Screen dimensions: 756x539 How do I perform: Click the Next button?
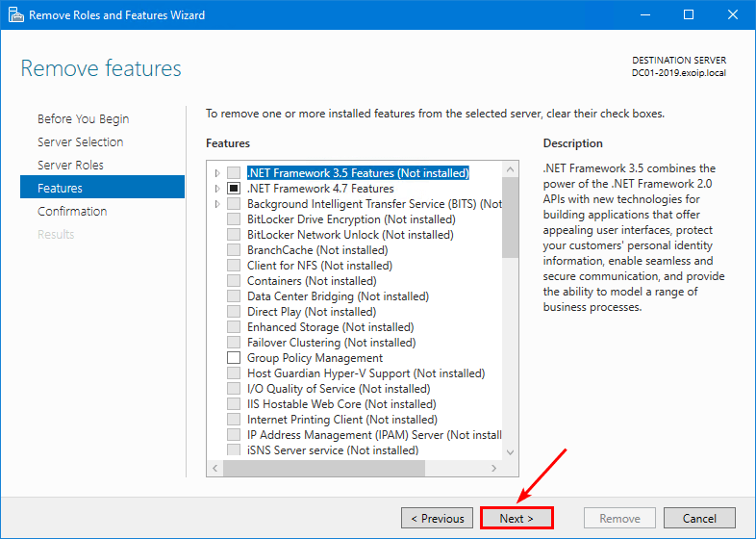[x=516, y=519]
